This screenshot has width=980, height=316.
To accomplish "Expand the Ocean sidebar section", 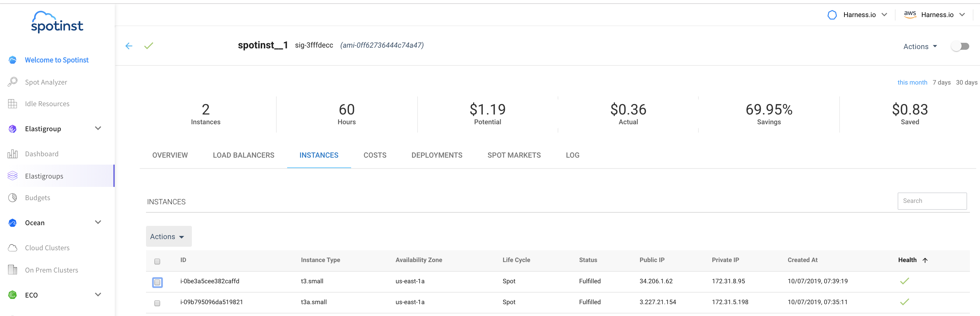I will 98,222.
